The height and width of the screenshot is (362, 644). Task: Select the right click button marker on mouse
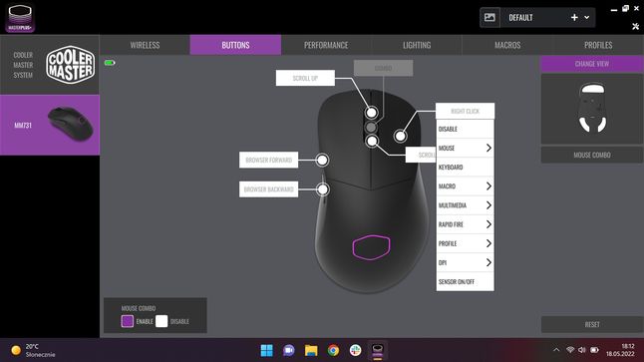[x=401, y=136]
